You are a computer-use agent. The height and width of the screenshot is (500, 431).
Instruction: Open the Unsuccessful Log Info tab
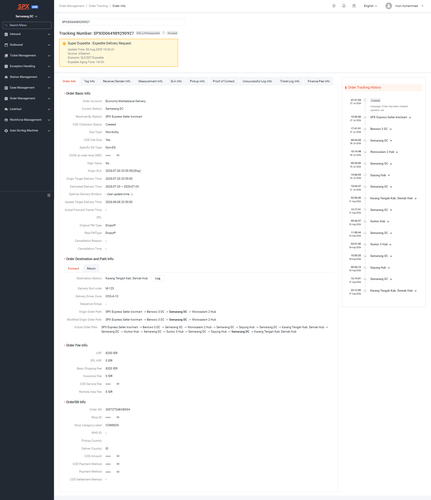tap(257, 81)
